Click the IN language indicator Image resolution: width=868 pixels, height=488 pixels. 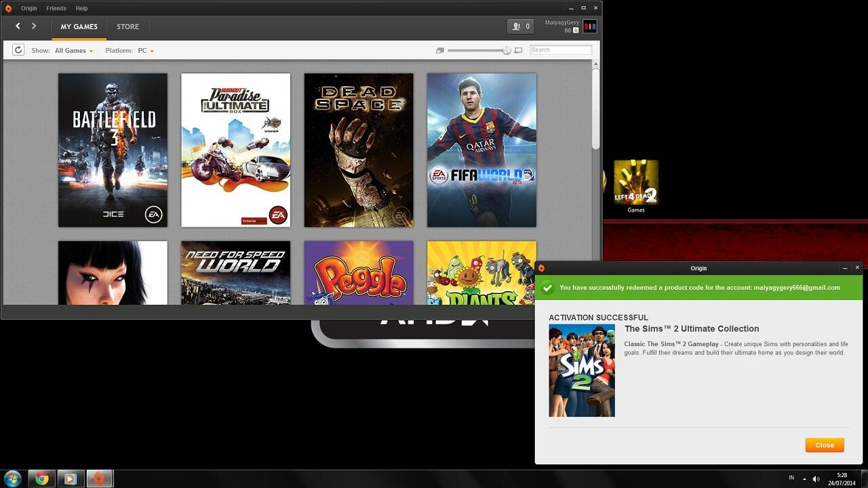tap(791, 478)
